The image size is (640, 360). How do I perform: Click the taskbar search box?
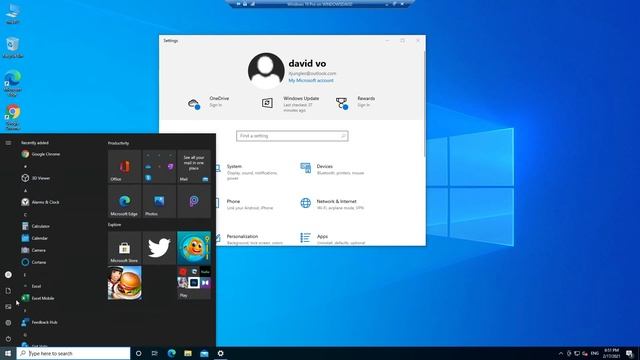click(73, 353)
